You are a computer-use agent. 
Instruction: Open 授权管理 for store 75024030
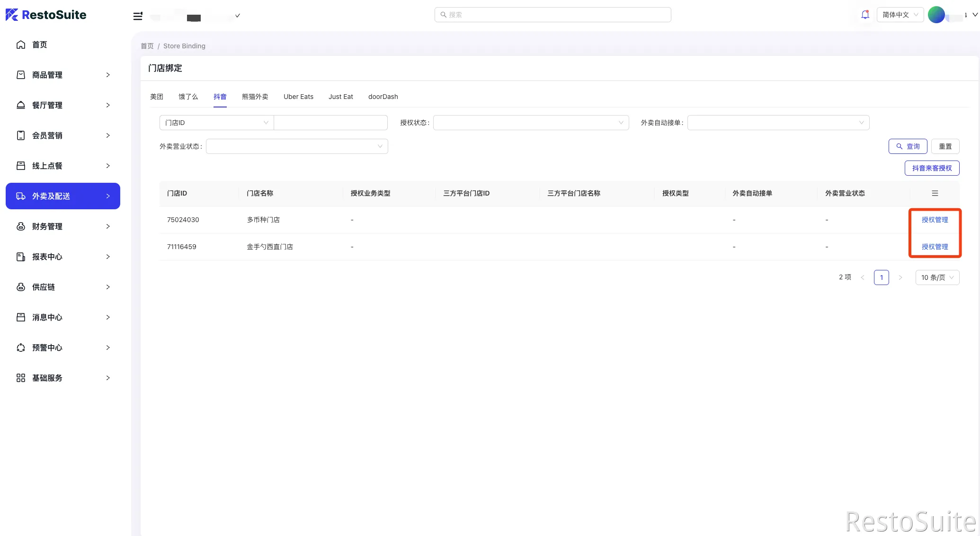pos(935,220)
